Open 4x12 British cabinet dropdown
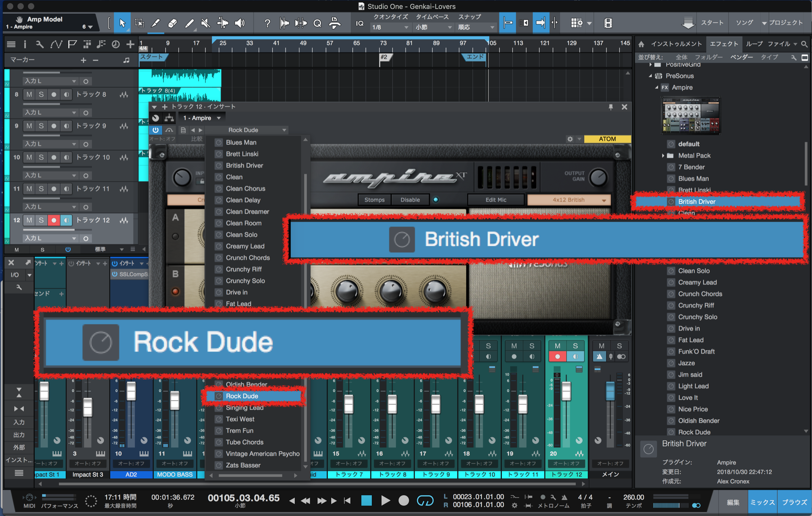812x516 pixels. coord(568,200)
